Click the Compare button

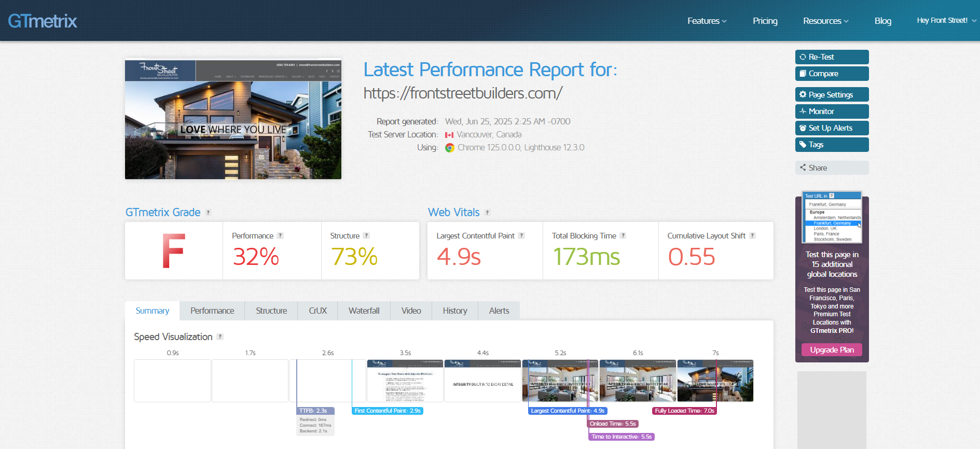[832, 74]
